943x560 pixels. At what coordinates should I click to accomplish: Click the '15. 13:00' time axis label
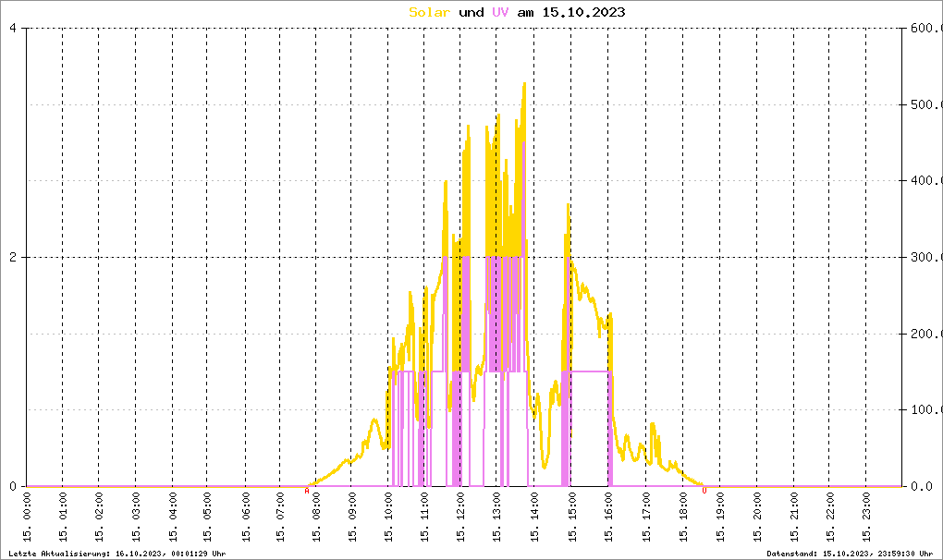tap(496, 517)
